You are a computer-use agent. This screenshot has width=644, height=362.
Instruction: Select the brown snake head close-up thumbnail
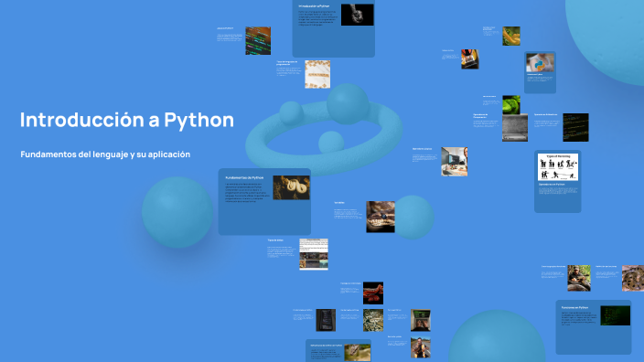pos(381,217)
